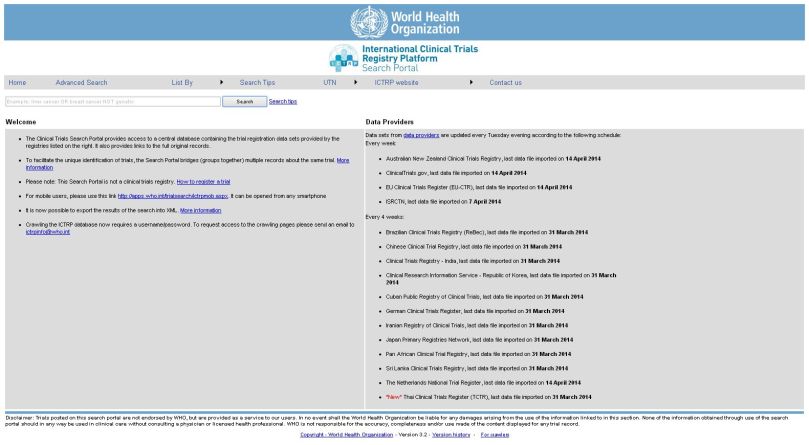Open the ICTRP website menu
Viewport: 809px width, 445px height.
coord(396,83)
